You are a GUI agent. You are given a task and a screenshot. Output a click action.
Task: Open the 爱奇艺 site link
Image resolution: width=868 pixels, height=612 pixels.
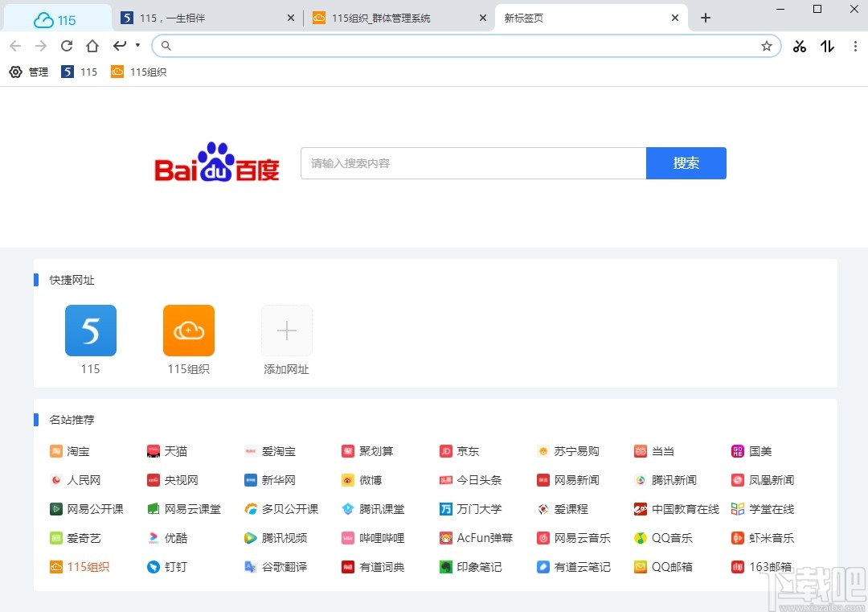[x=76, y=538]
